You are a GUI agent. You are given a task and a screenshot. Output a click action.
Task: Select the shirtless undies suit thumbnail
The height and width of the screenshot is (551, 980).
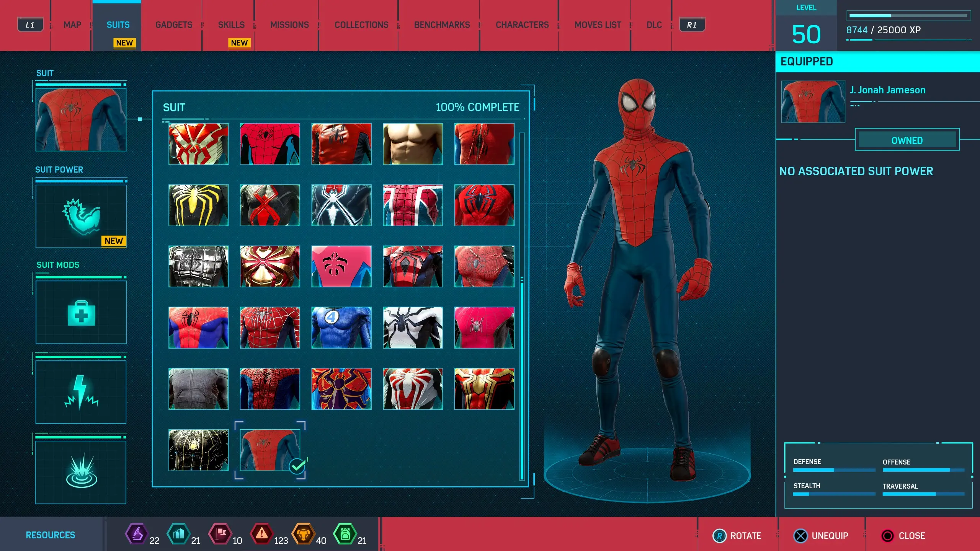pyautogui.click(x=413, y=144)
